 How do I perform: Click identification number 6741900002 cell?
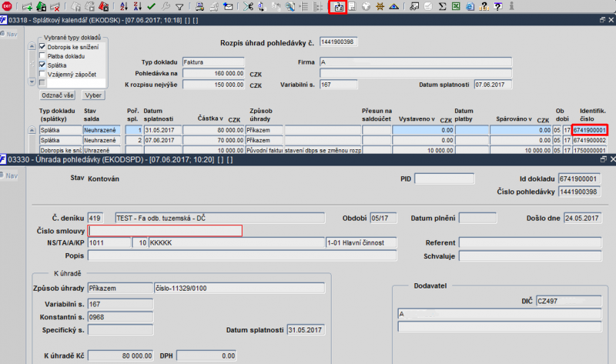tap(590, 140)
